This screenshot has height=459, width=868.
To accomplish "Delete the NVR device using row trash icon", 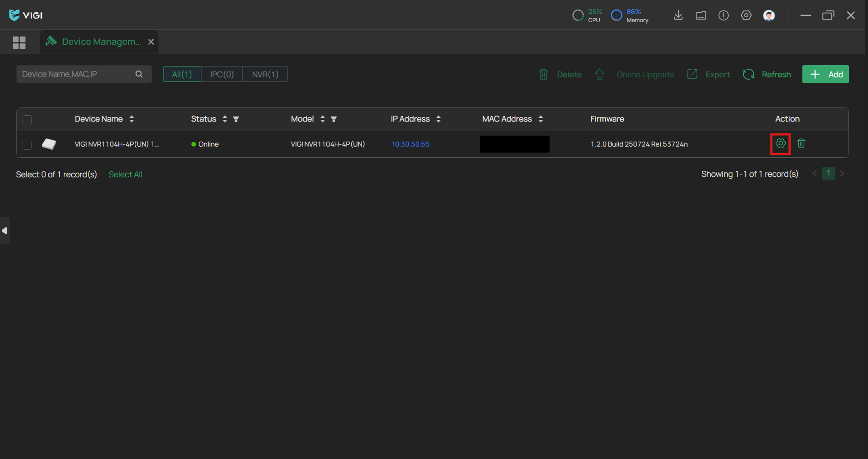I will [x=801, y=143].
